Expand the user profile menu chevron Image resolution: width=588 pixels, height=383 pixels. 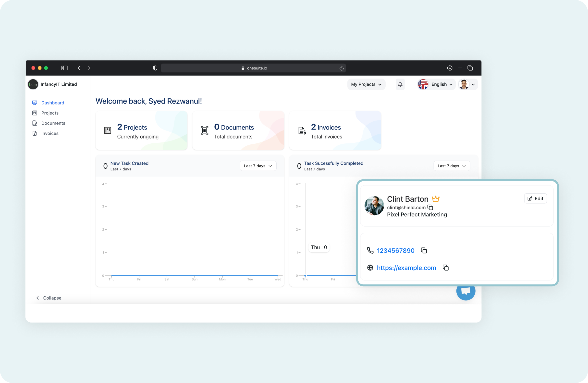click(473, 84)
